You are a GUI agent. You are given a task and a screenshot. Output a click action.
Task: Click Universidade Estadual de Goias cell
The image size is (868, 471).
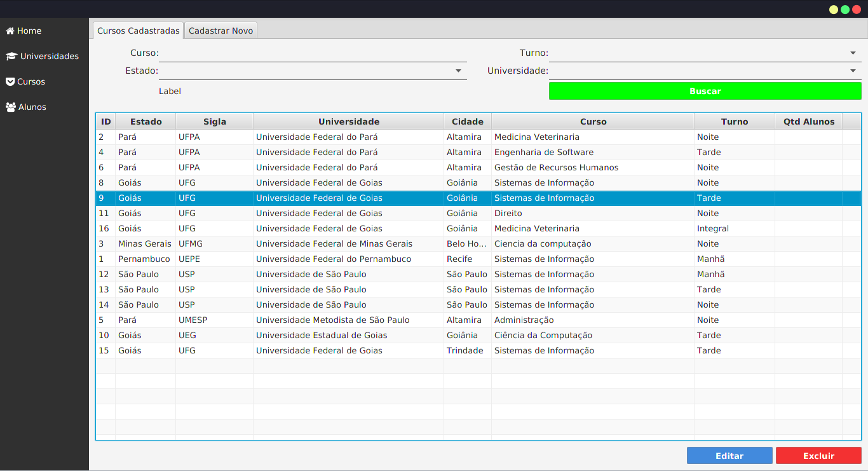coord(349,335)
